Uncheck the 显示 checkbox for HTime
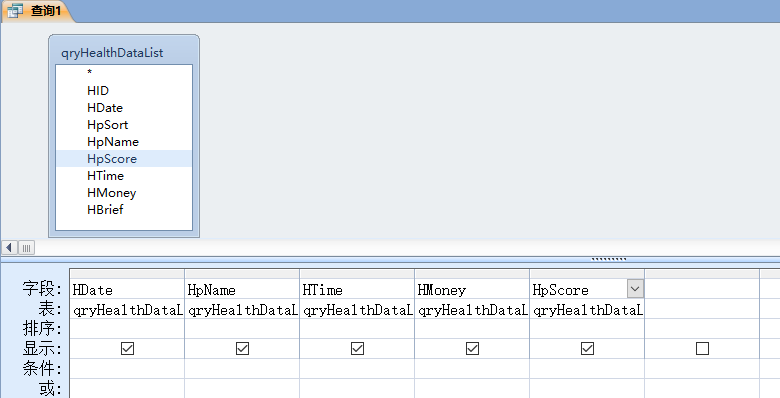 point(357,348)
